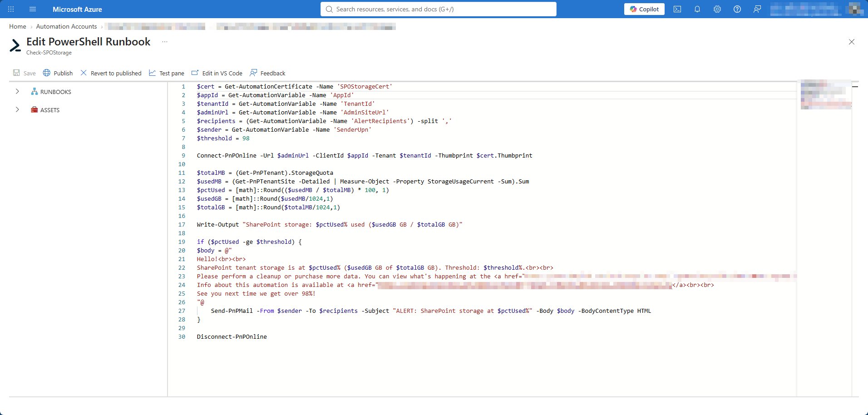Open the more options ellipsis by title
This screenshot has height=415, width=868.
pyautogui.click(x=165, y=42)
